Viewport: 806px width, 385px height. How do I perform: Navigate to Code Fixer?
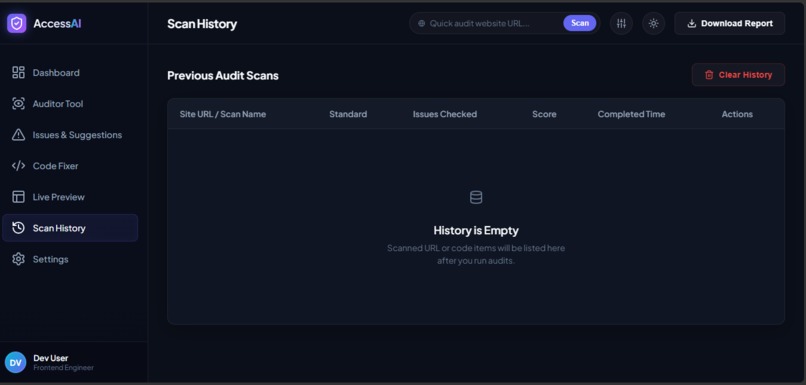pyautogui.click(x=70, y=166)
